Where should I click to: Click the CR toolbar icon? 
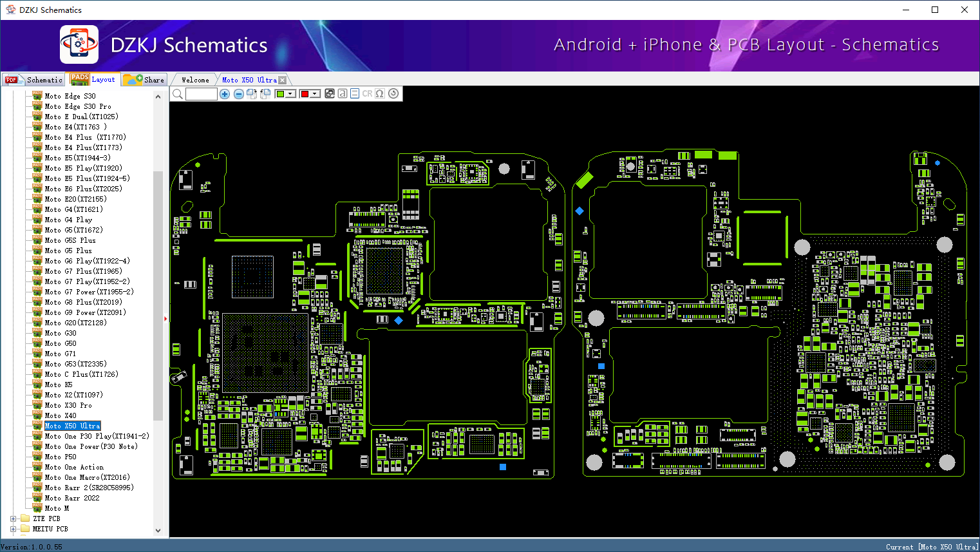pyautogui.click(x=367, y=93)
